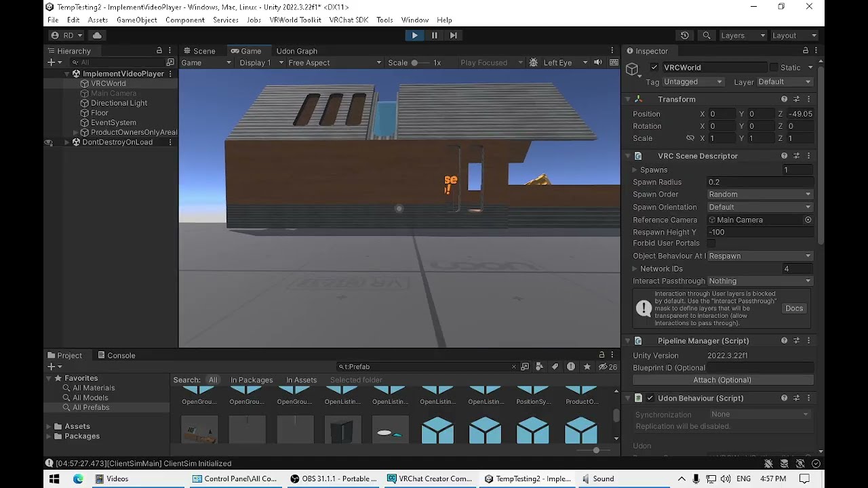Viewport: 868px width, 488px height.
Task: Open Transform presets icon
Action: 796,99
